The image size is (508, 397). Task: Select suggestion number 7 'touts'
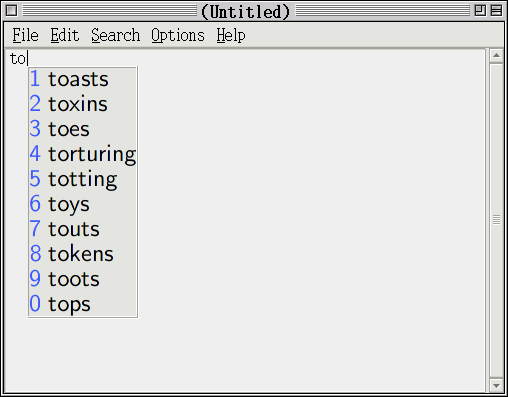(x=83, y=229)
